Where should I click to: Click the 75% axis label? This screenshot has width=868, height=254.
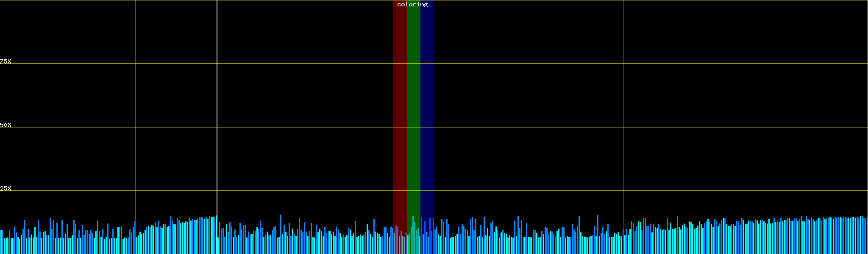coord(6,61)
